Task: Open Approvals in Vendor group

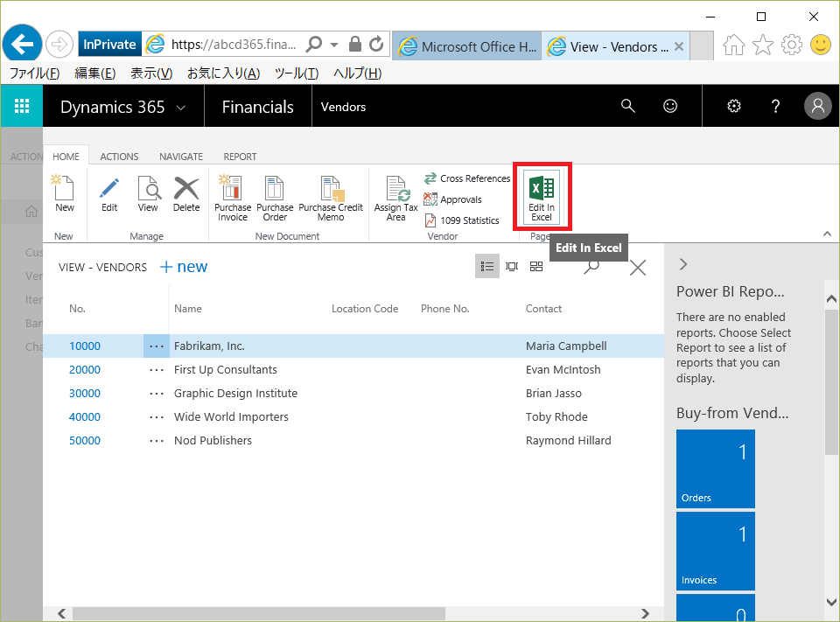Action: (452, 199)
